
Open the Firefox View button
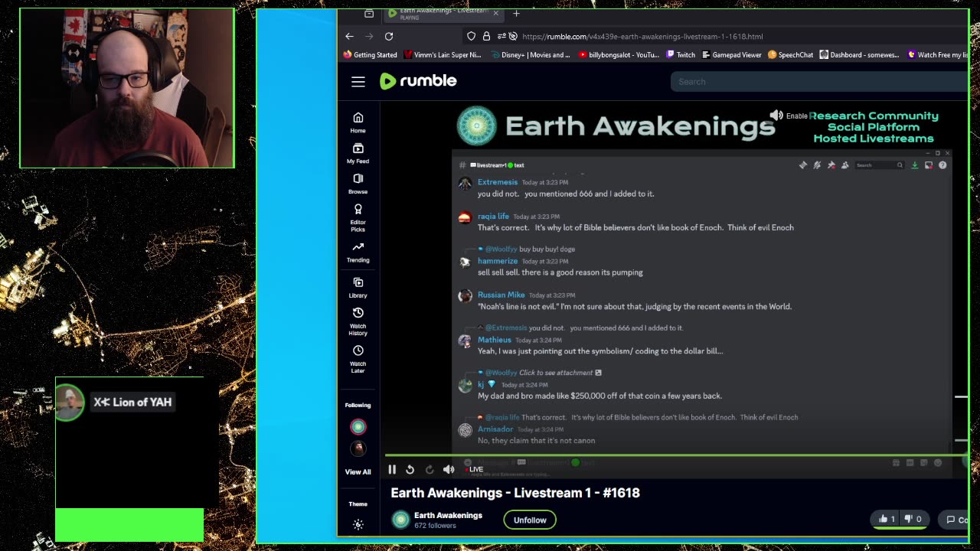point(369,13)
